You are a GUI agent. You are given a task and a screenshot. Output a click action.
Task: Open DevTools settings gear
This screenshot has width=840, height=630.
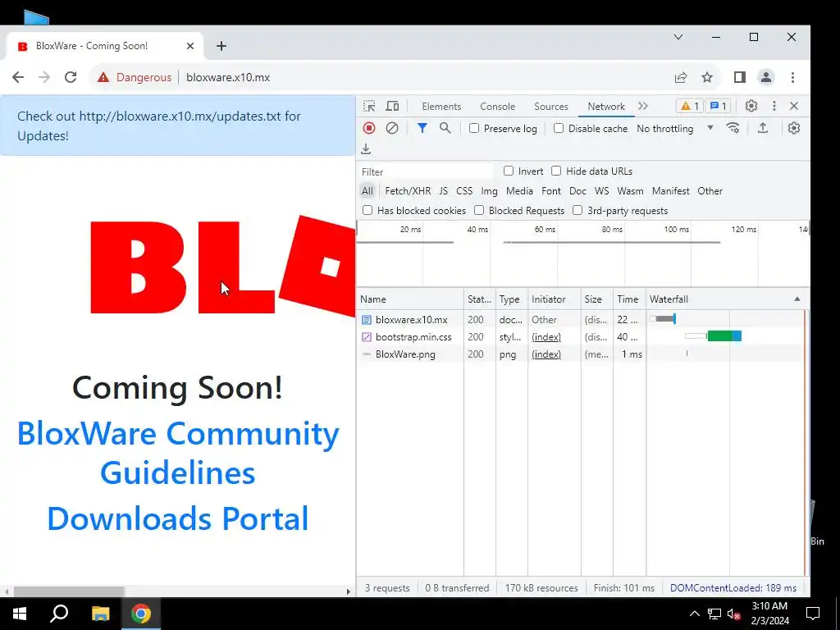[751, 106]
